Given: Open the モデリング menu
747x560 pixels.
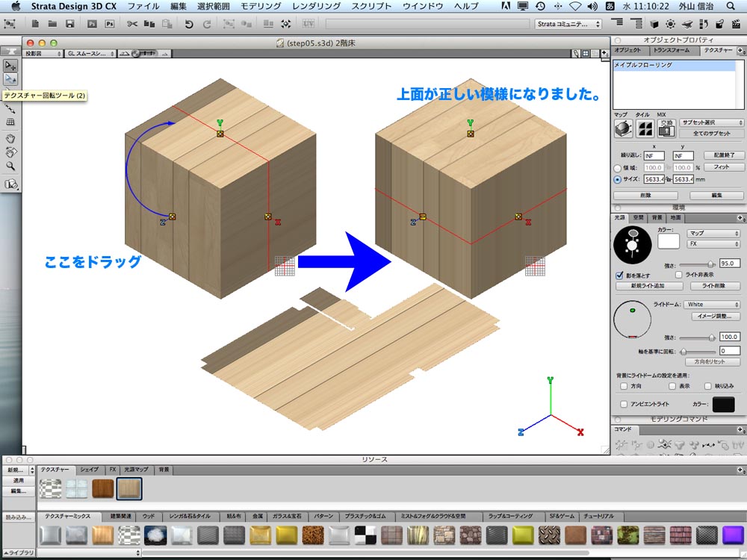Looking at the screenshot, I should [261, 6].
